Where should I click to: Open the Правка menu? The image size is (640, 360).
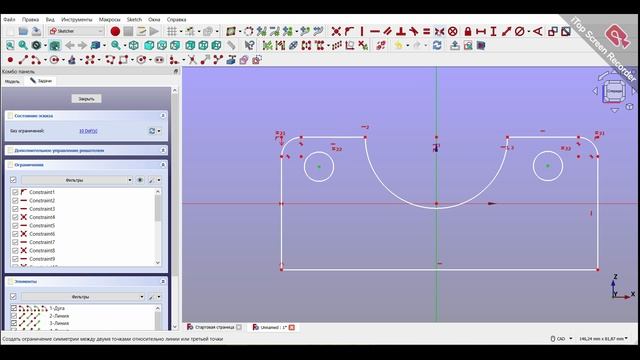(x=30, y=19)
